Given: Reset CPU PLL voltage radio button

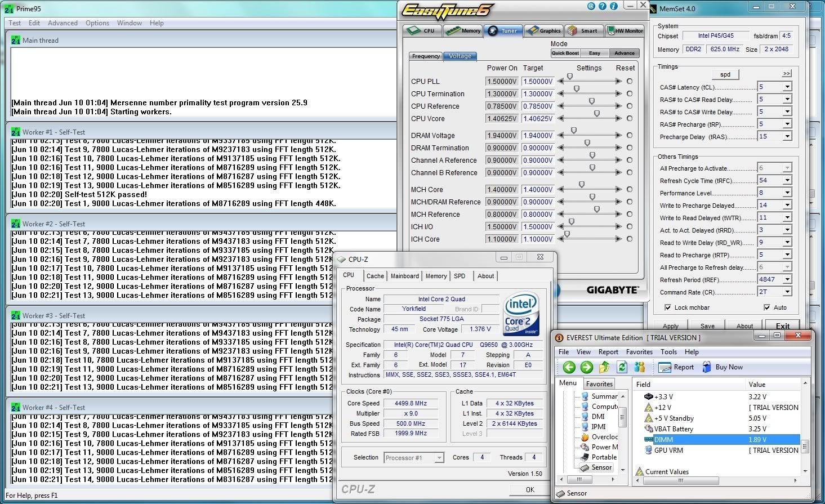Looking at the screenshot, I should pos(630,81).
